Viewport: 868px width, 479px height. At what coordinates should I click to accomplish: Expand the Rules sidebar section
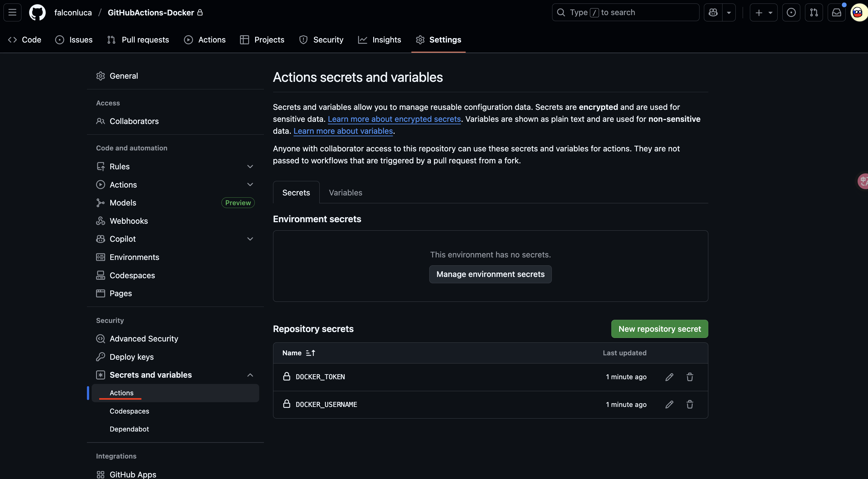[x=250, y=166]
